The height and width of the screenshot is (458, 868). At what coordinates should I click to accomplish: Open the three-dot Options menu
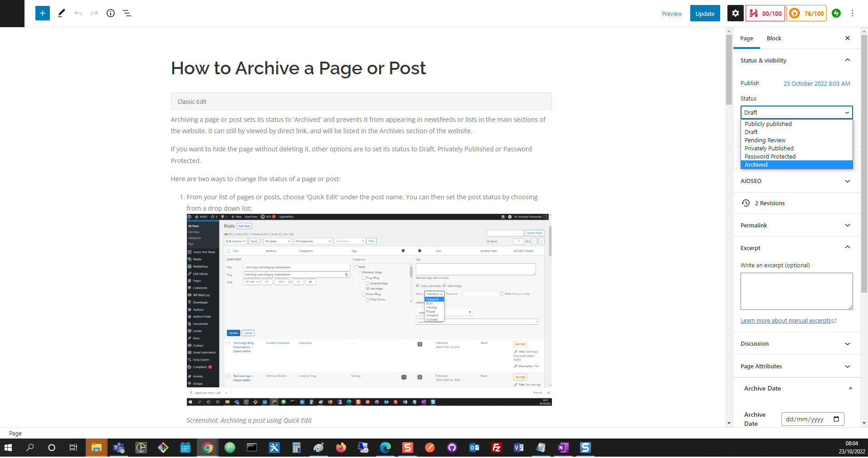click(853, 13)
